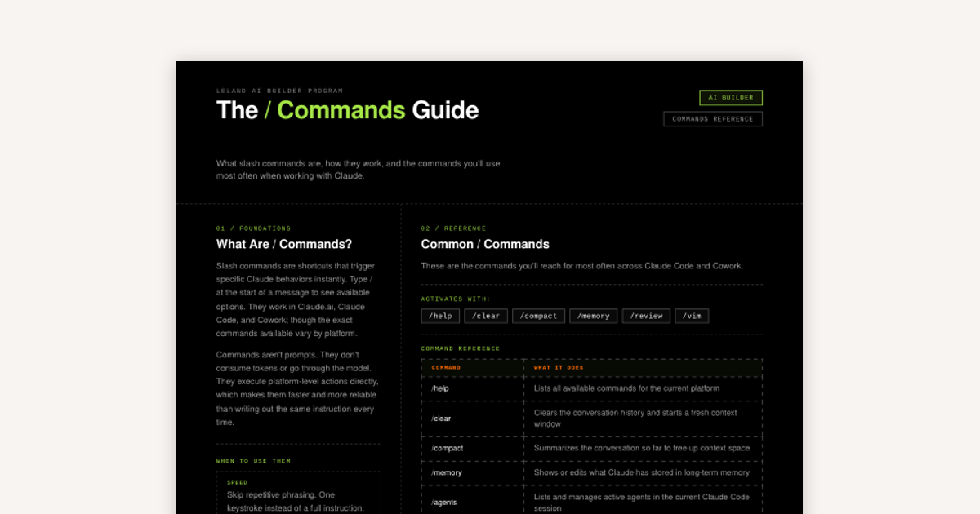980x514 pixels.
Task: Click the 'What slash commands are' intro paragraph
Action: pos(358,170)
